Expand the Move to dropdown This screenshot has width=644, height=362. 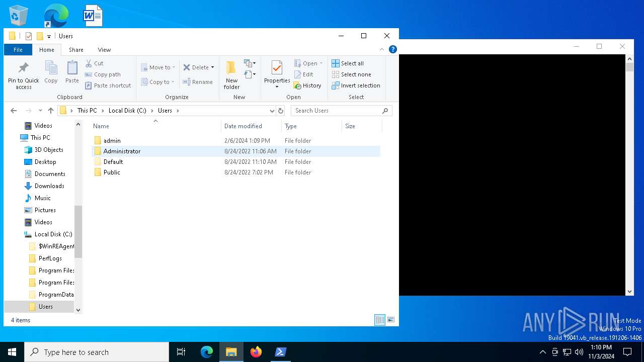[174, 67]
